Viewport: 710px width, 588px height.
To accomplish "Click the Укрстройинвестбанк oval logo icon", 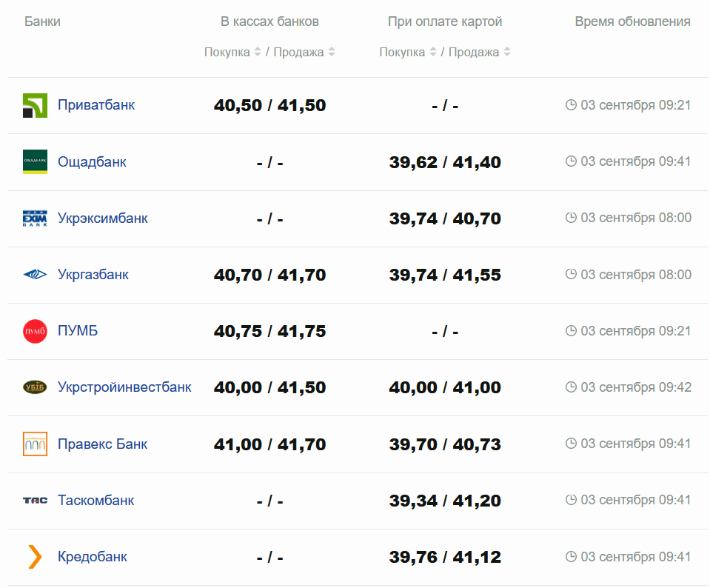I will coord(35,387).
